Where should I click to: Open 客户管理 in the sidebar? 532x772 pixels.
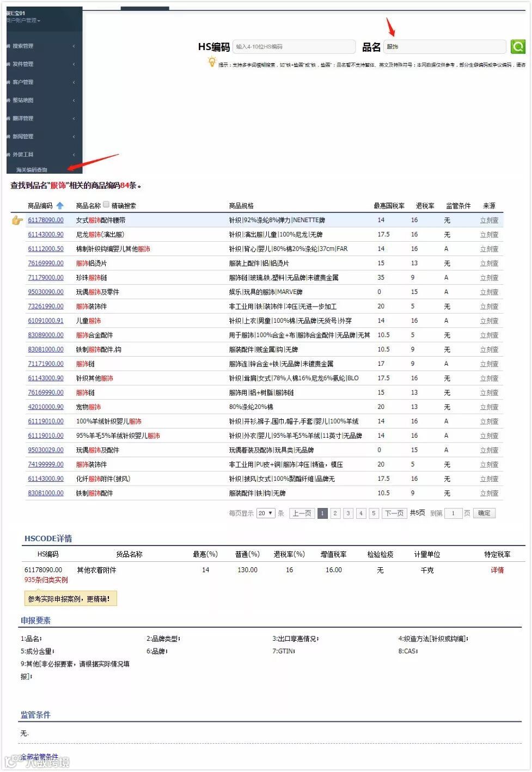click(23, 82)
